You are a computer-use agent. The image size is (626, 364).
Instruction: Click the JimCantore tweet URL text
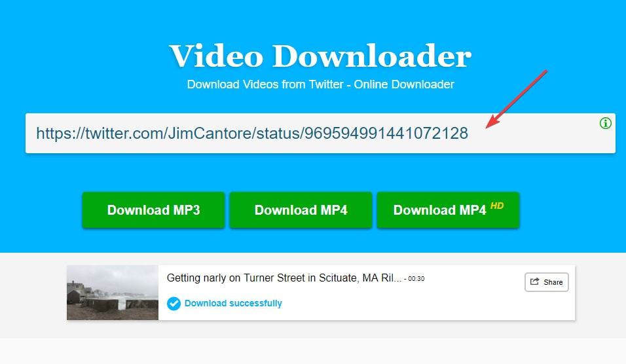252,134
